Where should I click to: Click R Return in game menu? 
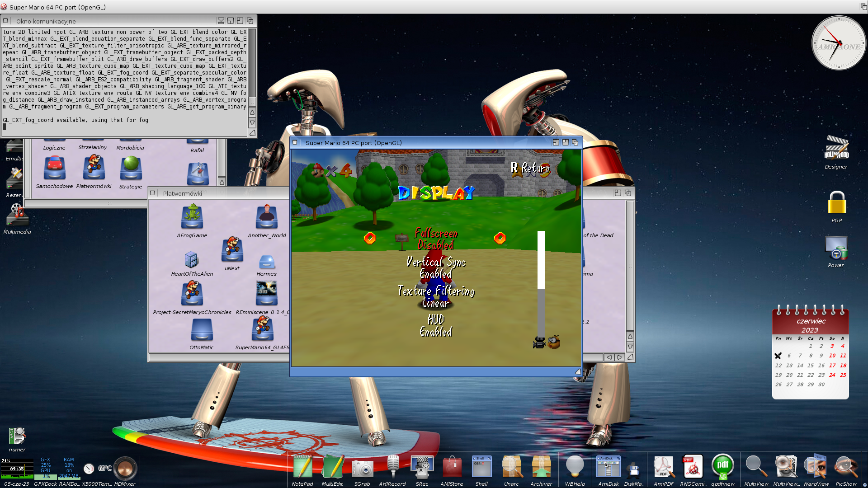[x=530, y=168]
